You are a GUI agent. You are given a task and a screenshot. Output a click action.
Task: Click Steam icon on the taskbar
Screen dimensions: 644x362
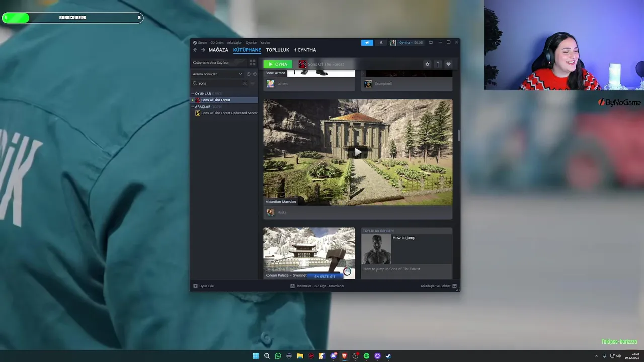pyautogui.click(x=388, y=356)
